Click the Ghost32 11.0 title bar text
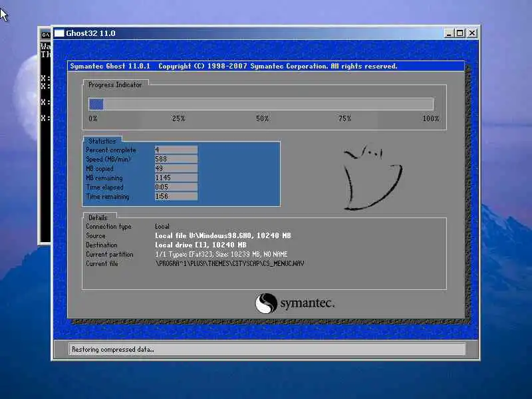Image resolution: width=532 pixels, height=399 pixels. tap(90, 33)
